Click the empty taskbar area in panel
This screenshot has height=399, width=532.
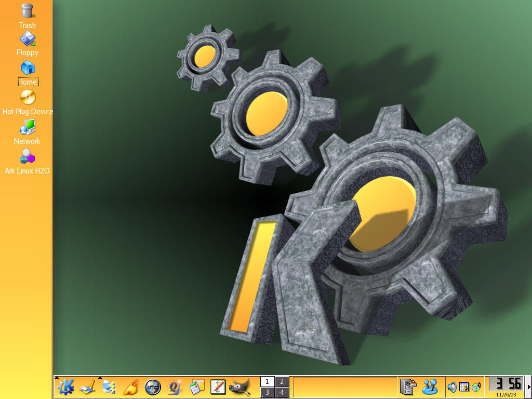(345, 387)
